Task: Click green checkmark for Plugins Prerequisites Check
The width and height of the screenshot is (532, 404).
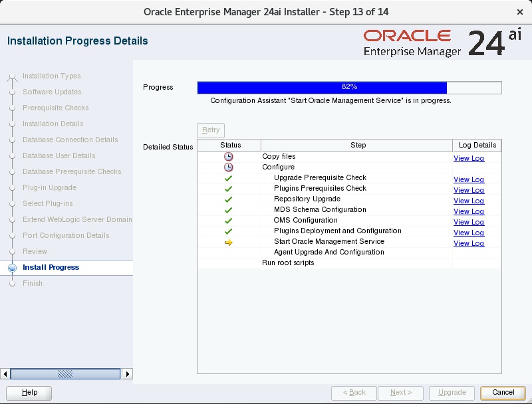Action: coord(228,189)
